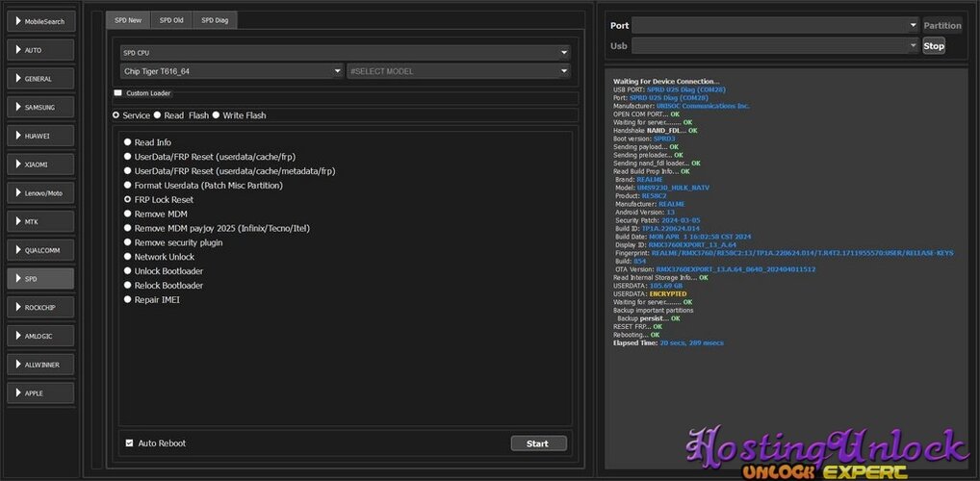The image size is (980, 481).
Task: Open the Chip Tiger T616_64 dropdown
Action: click(x=232, y=71)
